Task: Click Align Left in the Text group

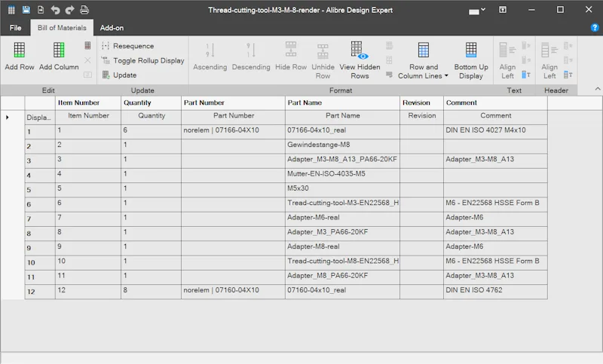Action: coord(507,60)
